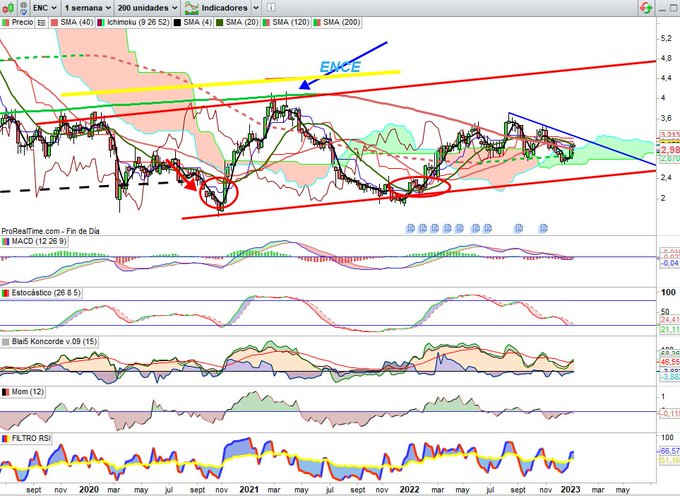Image resolution: width=680 pixels, height=496 pixels.
Task: Click the link-group icon beside ENC
Action: pos(23,7)
